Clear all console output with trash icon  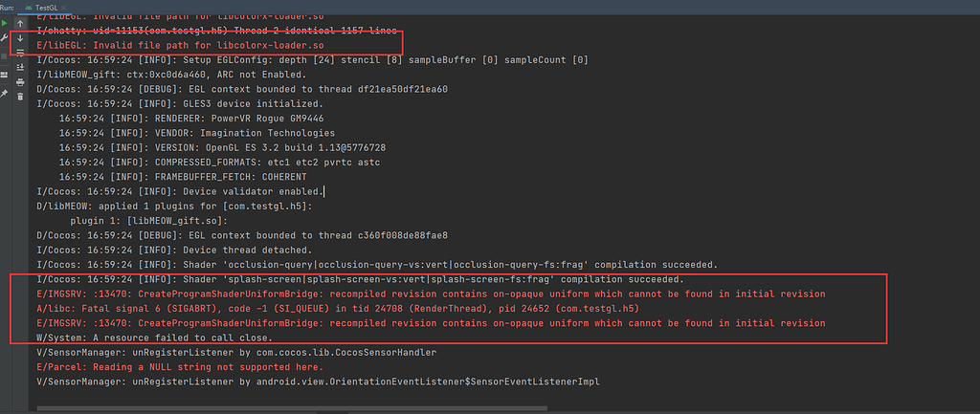coord(20,97)
